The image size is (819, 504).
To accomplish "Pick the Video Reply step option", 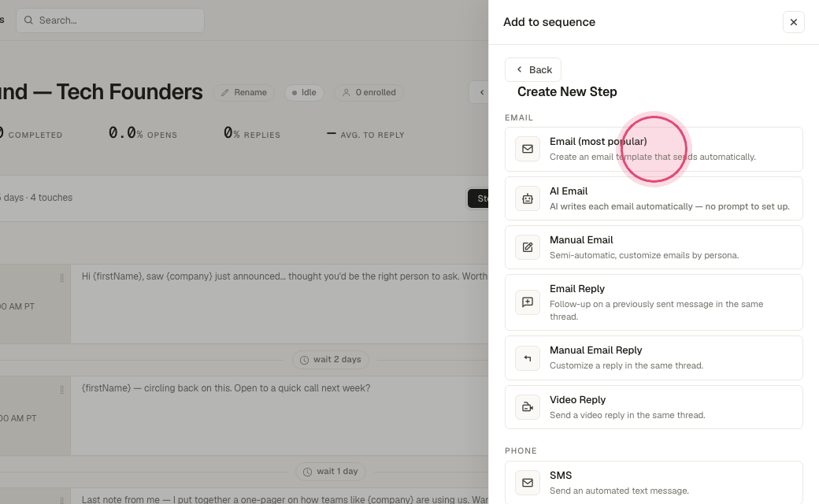I will point(654,407).
